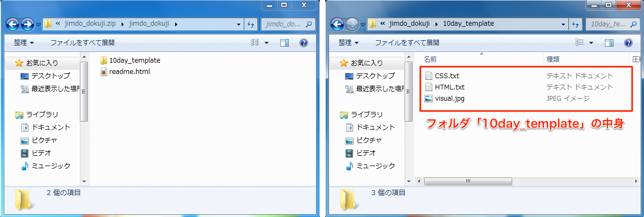Toggle preview pane in right window
Viewport: 644px width, 217px height.
tap(609, 42)
